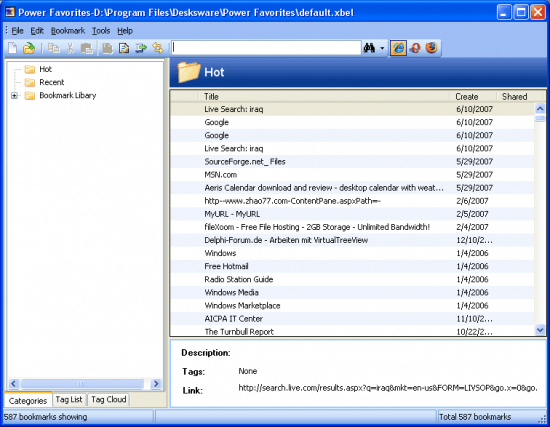
Task: Click in the search text field
Action: pyautogui.click(x=266, y=48)
